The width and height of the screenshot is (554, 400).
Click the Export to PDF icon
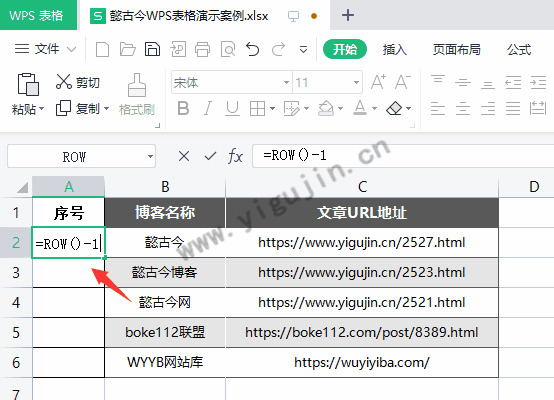point(178,49)
